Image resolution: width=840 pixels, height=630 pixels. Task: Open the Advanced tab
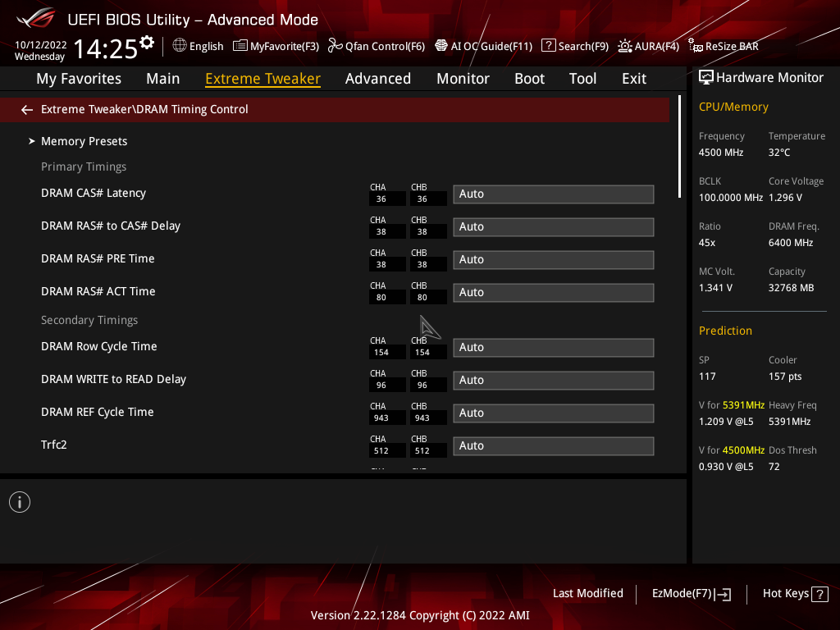point(377,79)
